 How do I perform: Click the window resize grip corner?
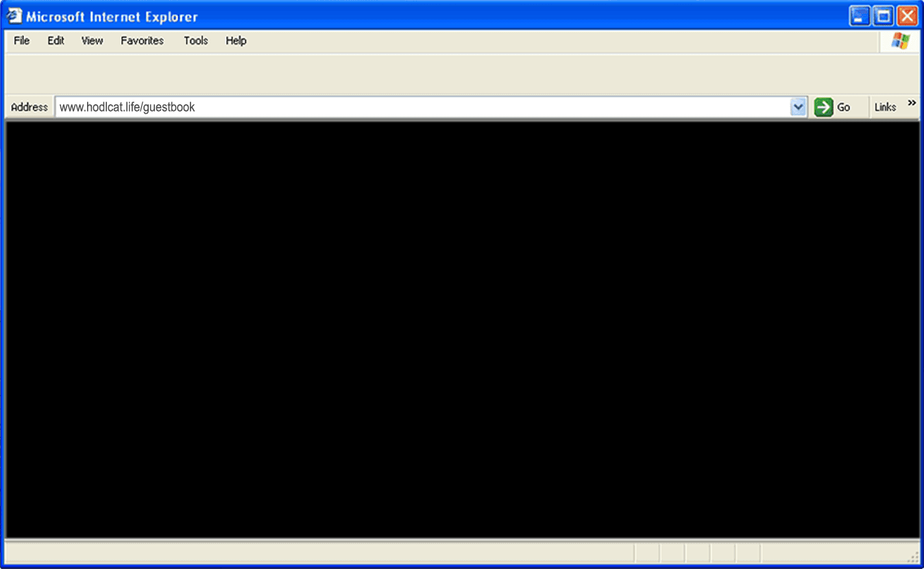coord(913,556)
